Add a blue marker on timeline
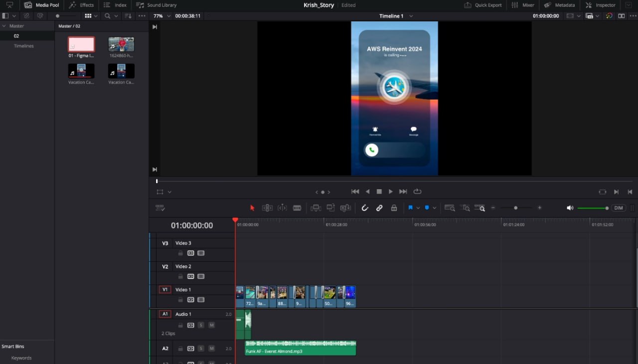 coord(427,208)
